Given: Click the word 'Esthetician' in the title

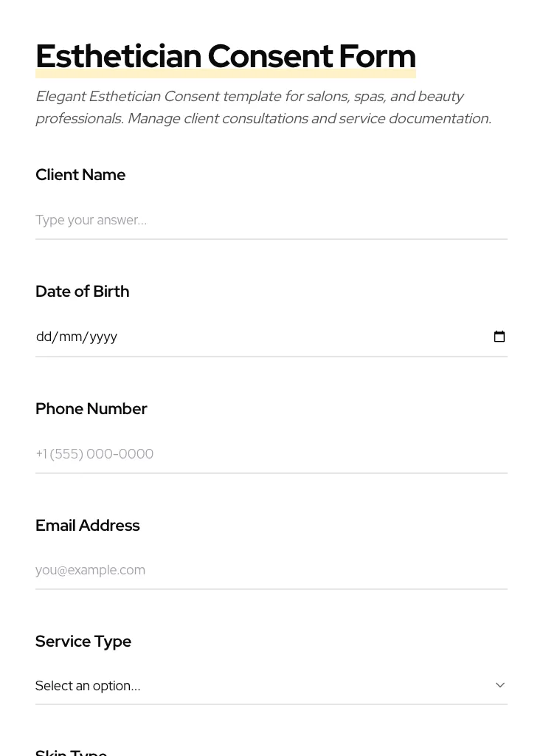Looking at the screenshot, I should pyautogui.click(x=118, y=56).
